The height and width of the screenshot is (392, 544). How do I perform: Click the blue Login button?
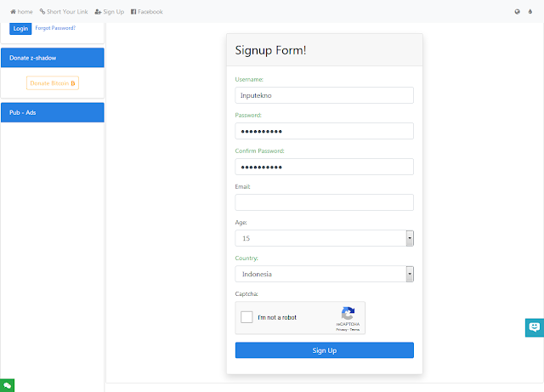click(x=20, y=28)
